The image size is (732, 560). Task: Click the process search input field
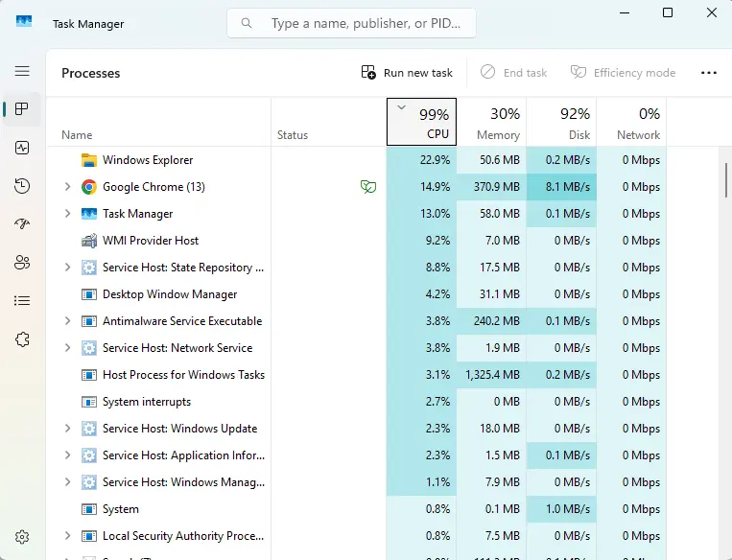point(351,23)
